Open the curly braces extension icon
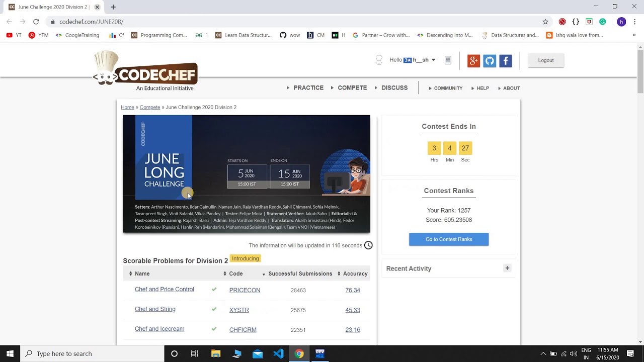The image size is (644, 362). tap(576, 22)
